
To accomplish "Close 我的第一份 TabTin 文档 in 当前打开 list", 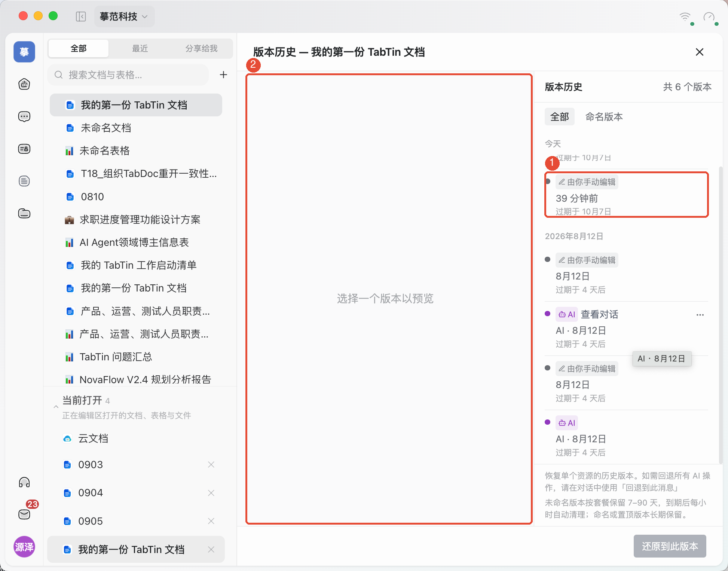I will (211, 549).
